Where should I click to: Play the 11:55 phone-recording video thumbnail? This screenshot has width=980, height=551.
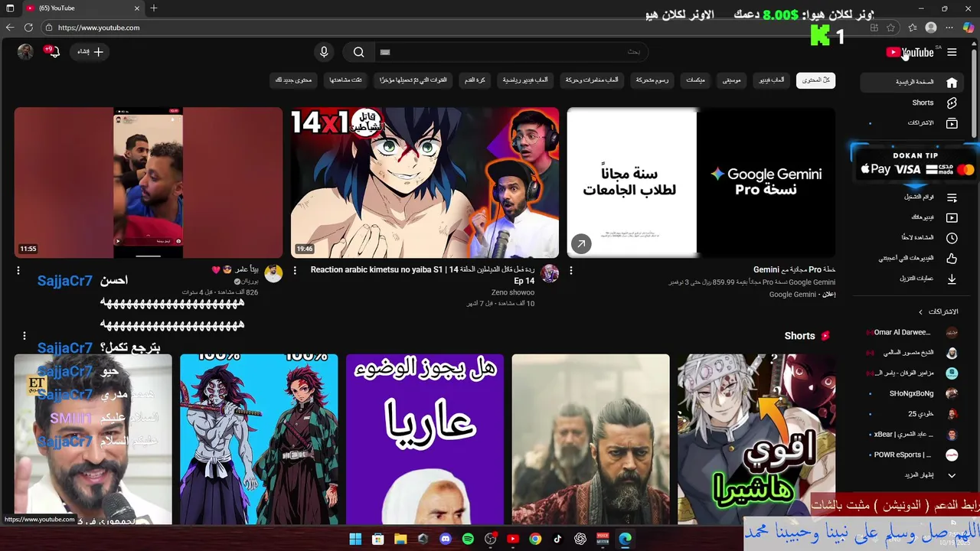149,182
